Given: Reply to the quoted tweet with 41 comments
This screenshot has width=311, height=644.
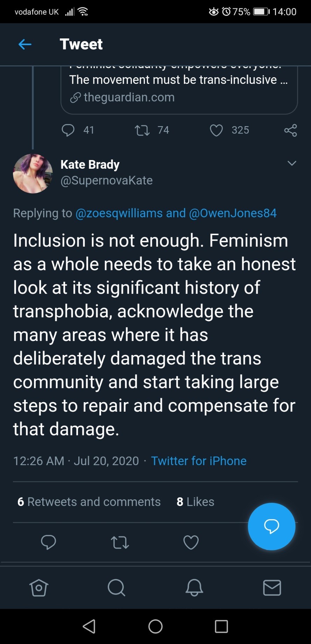Looking at the screenshot, I should [x=68, y=130].
